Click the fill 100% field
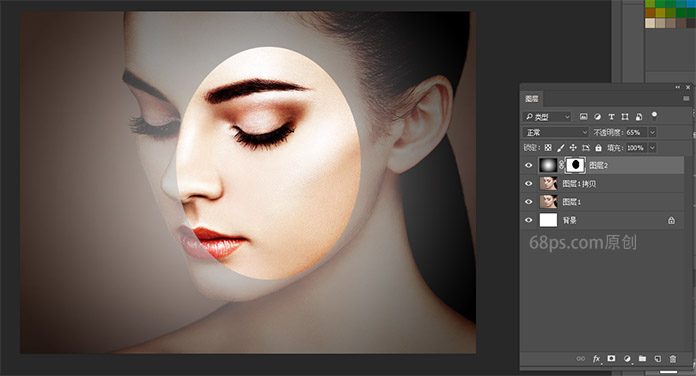 [x=636, y=148]
